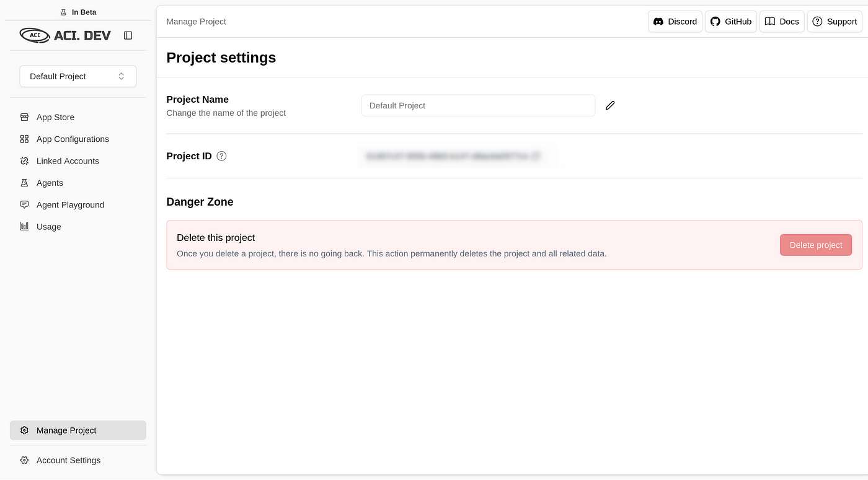Click the pencil edit icon for Project Name
Screen dimensions: 868x480
pos(610,105)
